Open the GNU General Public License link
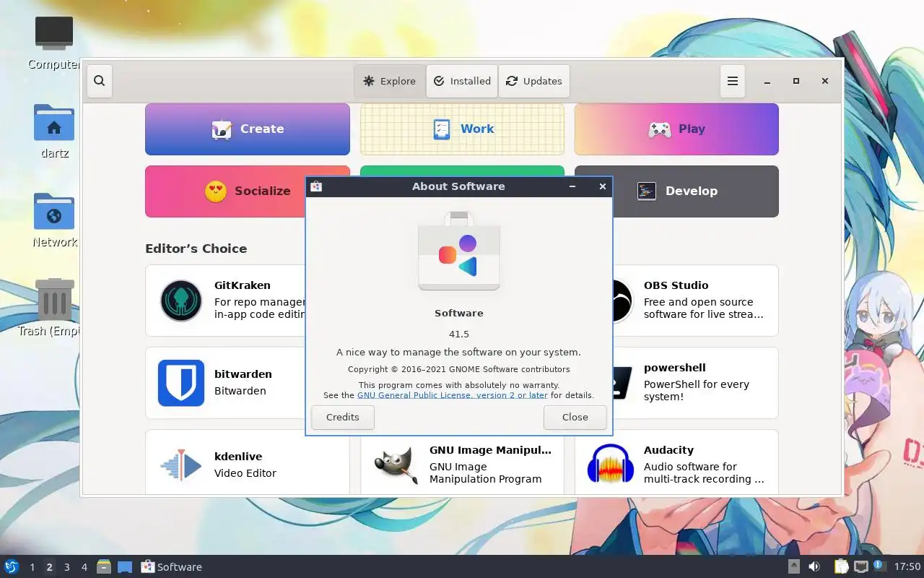Screen dimensions: 924x578 pyautogui.click(x=453, y=395)
